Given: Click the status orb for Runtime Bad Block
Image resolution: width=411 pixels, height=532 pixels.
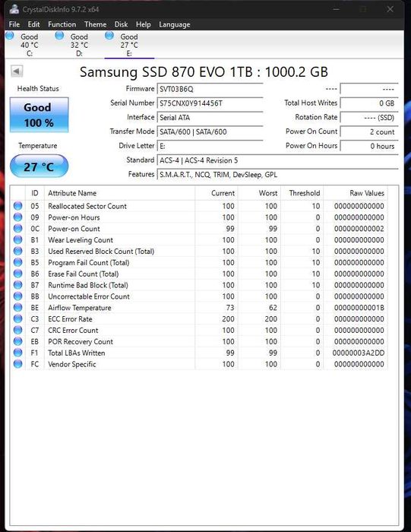Looking at the screenshot, I should pyautogui.click(x=18, y=285).
